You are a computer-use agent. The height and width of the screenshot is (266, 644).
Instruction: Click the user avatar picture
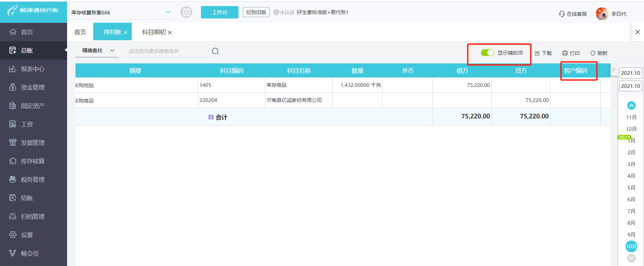tap(602, 14)
